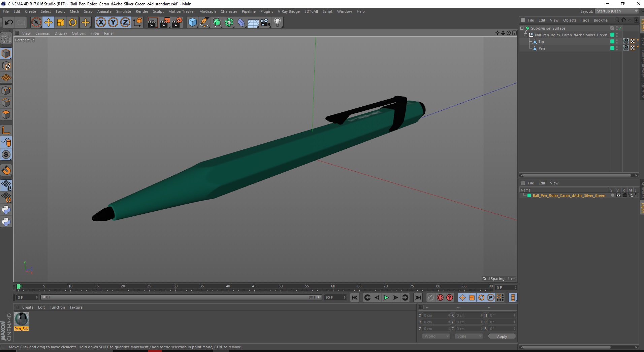This screenshot has height=352, width=644.
Task: Open the Array modeling objects icon
Action: (x=229, y=23)
